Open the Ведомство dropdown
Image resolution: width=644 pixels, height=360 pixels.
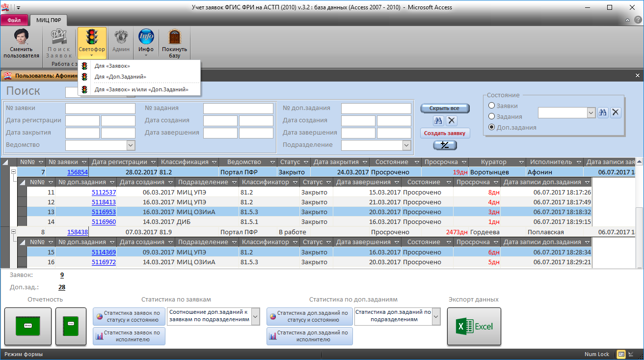(131, 145)
